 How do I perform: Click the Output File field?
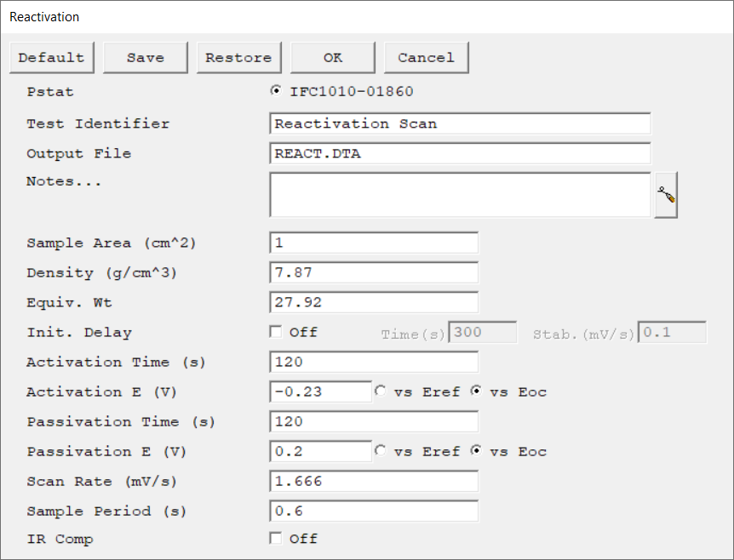[460, 154]
